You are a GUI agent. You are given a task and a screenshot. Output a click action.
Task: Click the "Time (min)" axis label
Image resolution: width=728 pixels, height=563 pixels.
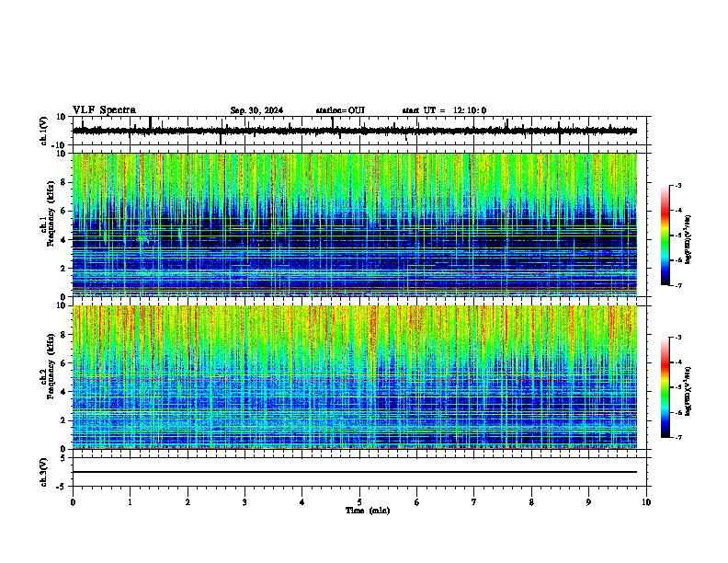coord(368,511)
